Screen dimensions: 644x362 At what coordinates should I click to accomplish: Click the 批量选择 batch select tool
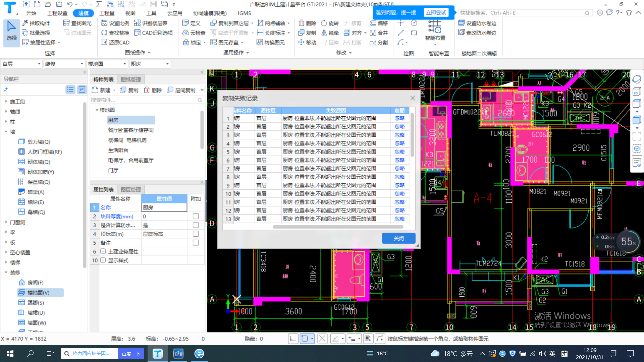tap(36, 33)
